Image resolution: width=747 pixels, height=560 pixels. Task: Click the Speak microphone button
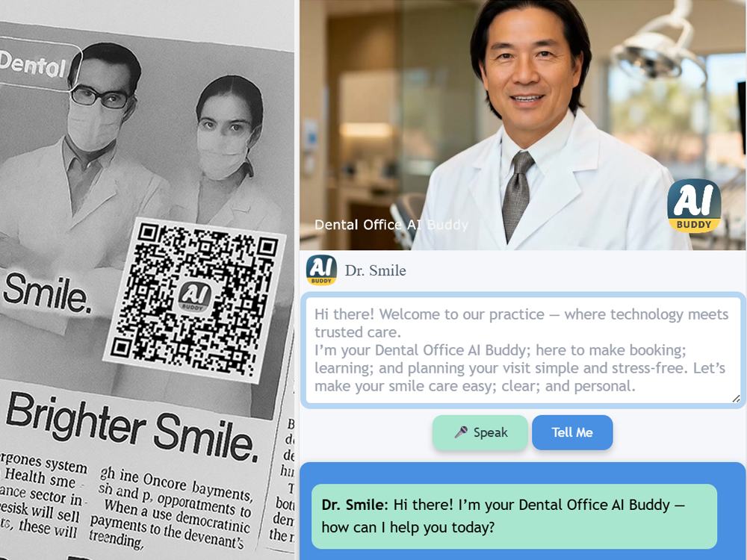pos(480,432)
